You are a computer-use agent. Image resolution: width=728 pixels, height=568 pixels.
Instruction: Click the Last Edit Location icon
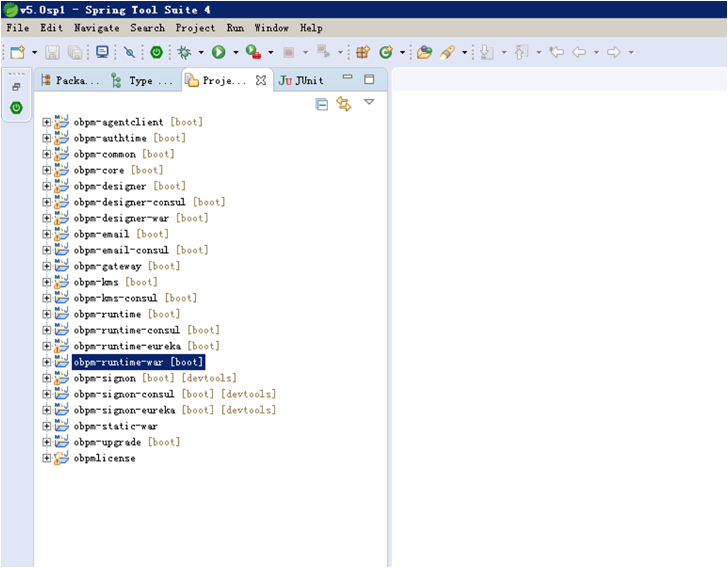pos(556,52)
